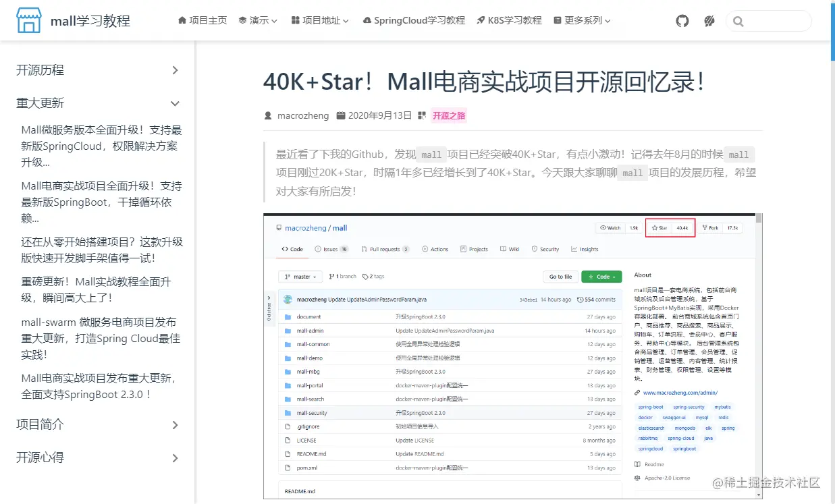Open article mall-swarm 微服务电商项目发布重大更新
The image size is (835, 504).
[102, 338]
